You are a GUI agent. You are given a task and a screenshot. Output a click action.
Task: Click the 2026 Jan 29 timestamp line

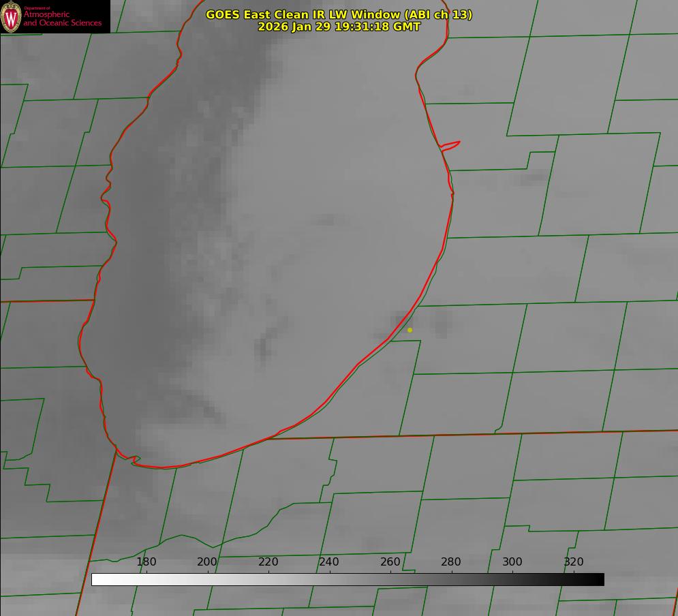click(x=339, y=27)
